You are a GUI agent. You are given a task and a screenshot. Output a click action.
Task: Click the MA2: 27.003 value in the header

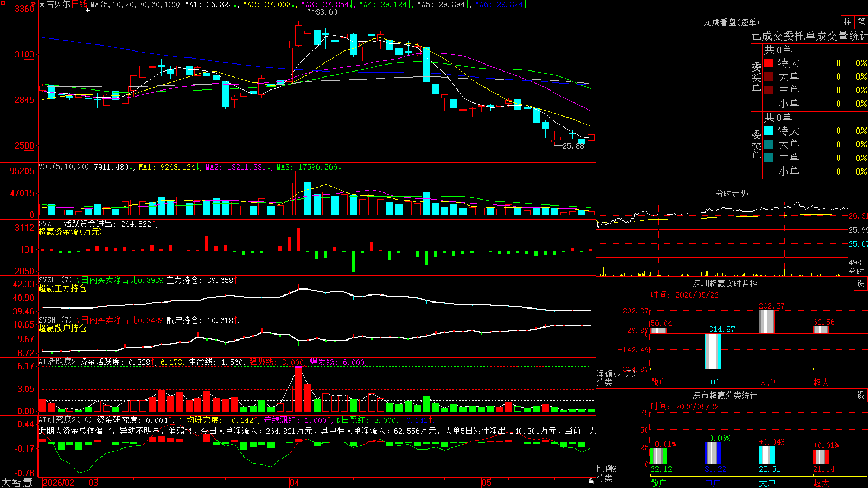[267, 4]
